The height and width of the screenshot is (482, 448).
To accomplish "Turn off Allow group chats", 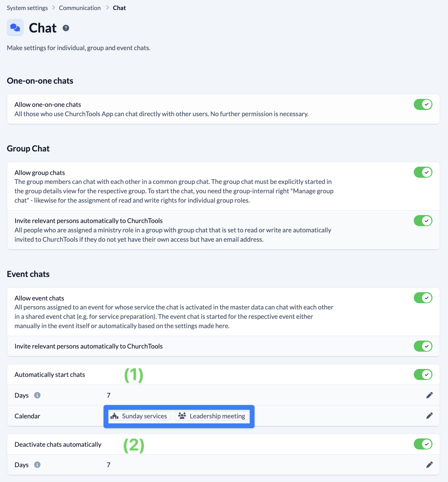I will pos(423,172).
